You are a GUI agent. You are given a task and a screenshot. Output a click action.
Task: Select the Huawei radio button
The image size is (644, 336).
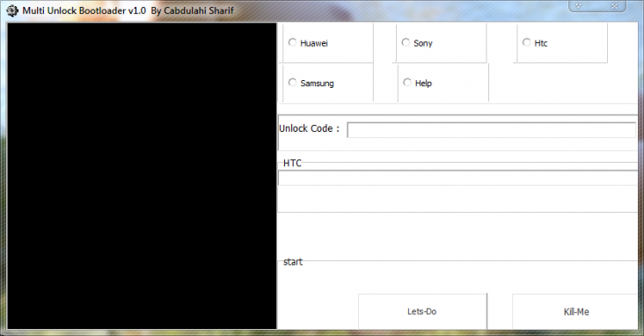click(x=292, y=43)
